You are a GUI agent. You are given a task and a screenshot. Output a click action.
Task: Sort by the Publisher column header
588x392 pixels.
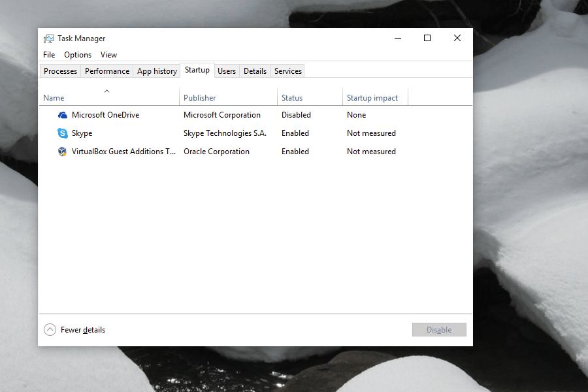[x=229, y=97]
